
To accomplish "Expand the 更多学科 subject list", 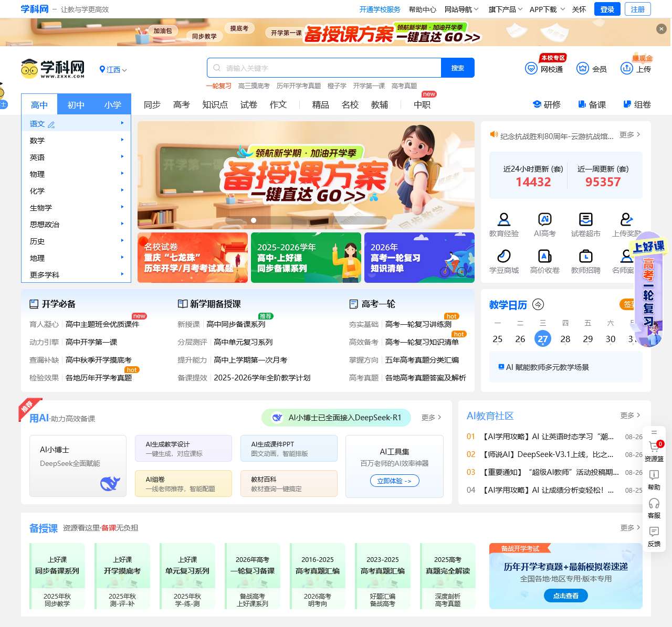I will tap(45, 274).
